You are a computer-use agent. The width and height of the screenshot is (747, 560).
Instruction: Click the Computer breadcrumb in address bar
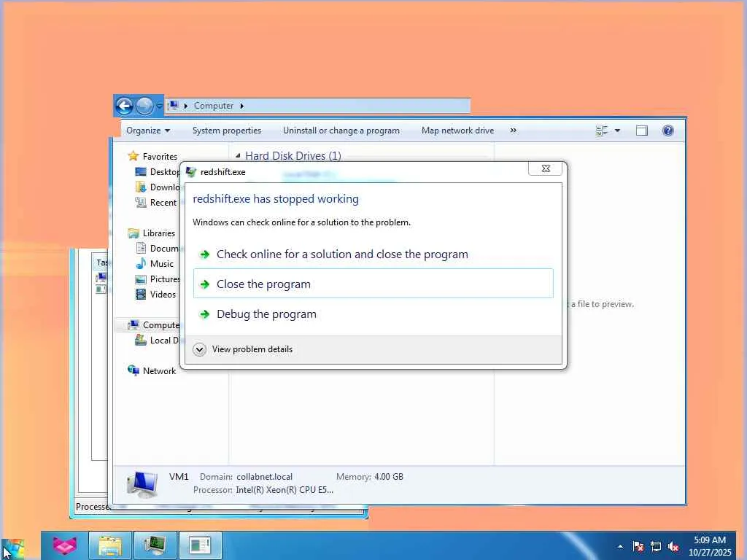[x=214, y=106]
